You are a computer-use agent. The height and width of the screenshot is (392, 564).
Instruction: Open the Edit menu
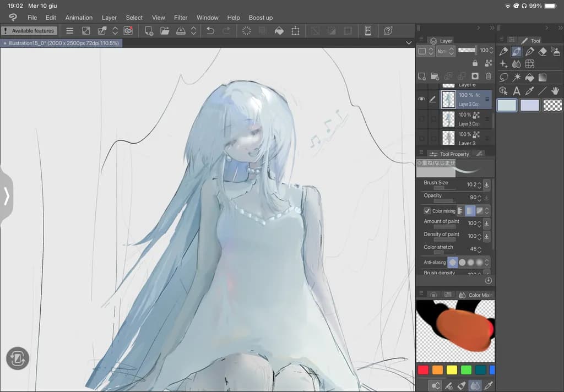pos(51,18)
